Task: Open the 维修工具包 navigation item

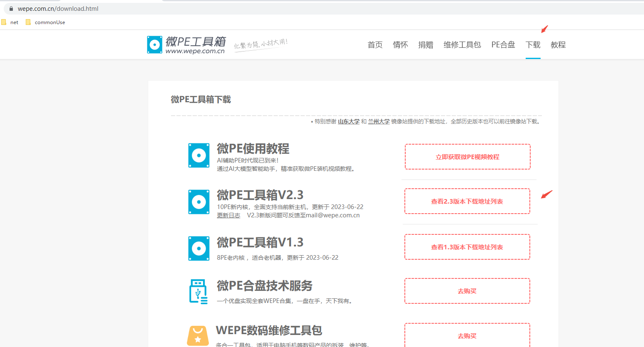Action: pyautogui.click(x=462, y=45)
